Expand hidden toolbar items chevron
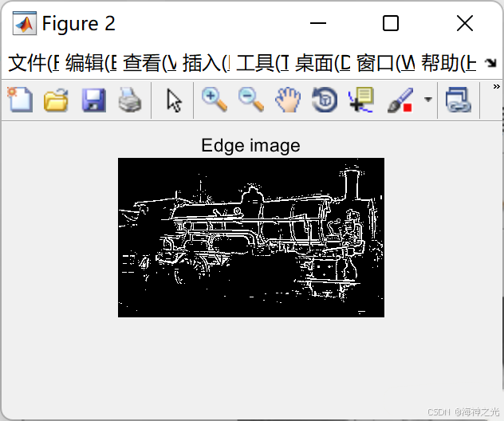Image resolution: width=504 pixels, height=421 pixels. coord(497,86)
